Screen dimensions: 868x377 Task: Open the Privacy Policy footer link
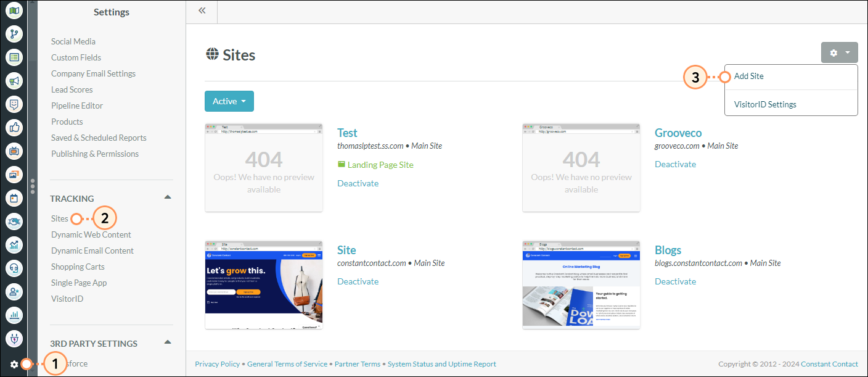(x=218, y=364)
